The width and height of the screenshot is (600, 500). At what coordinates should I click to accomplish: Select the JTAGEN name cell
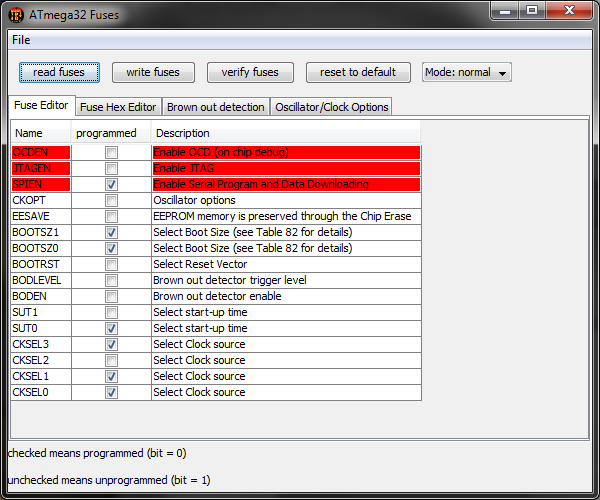point(41,168)
